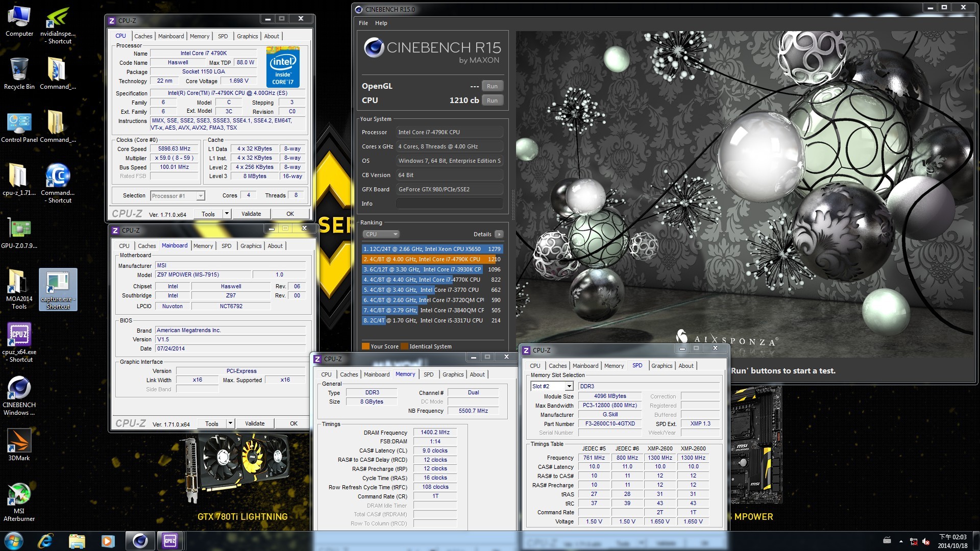Select ranking row 3 Core i7-3930K
Viewport: 980px width, 551px height.
tap(432, 269)
